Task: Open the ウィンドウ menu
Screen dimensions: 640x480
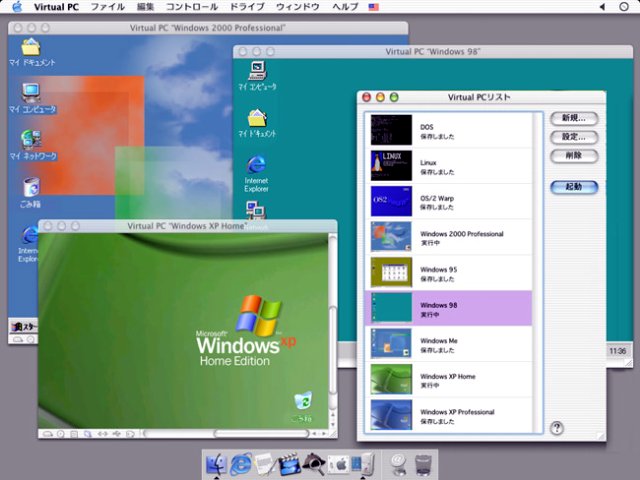Action: coord(297,7)
